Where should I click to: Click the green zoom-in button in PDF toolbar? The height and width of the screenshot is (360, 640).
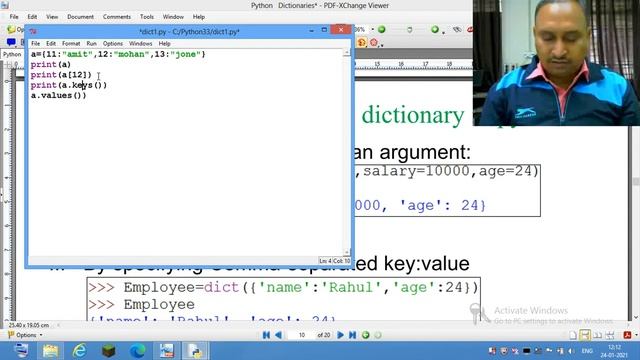point(382,29)
